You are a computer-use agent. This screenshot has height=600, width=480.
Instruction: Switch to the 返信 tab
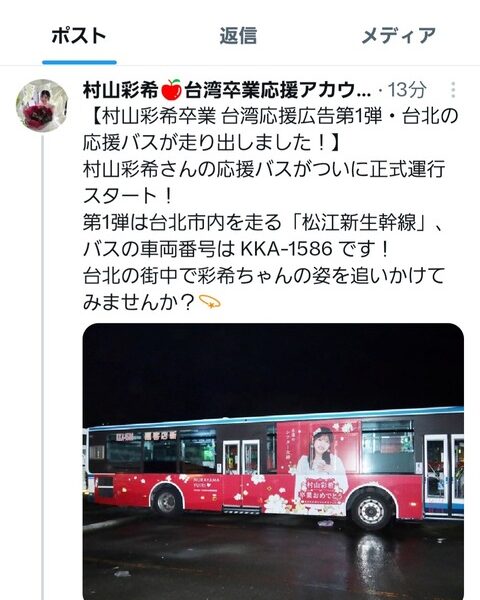[x=238, y=36]
